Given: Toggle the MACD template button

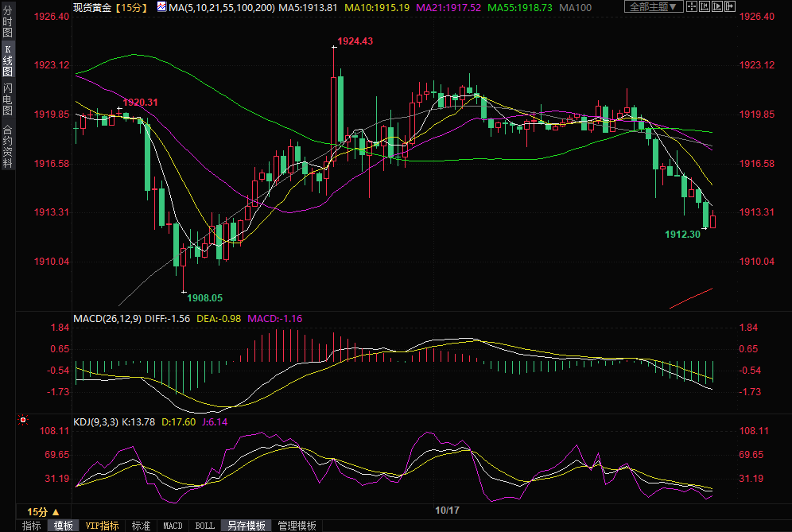Looking at the screenshot, I should coord(173,526).
